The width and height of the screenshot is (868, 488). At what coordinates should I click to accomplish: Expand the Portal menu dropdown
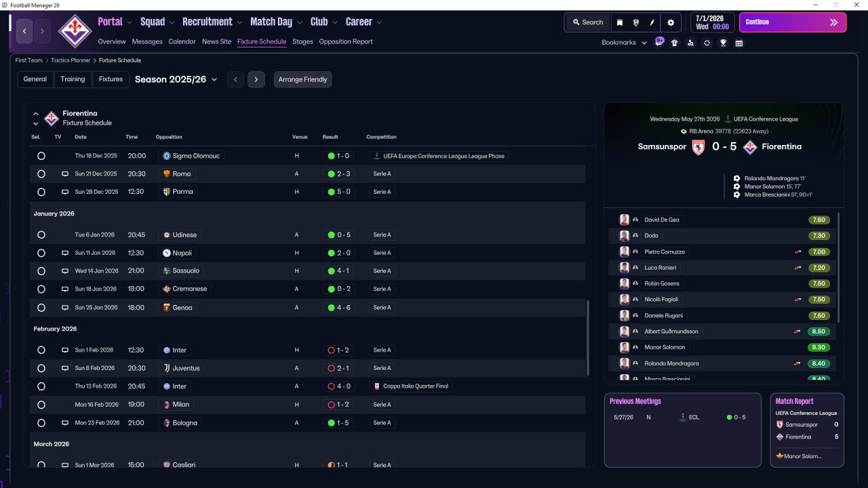[130, 22]
